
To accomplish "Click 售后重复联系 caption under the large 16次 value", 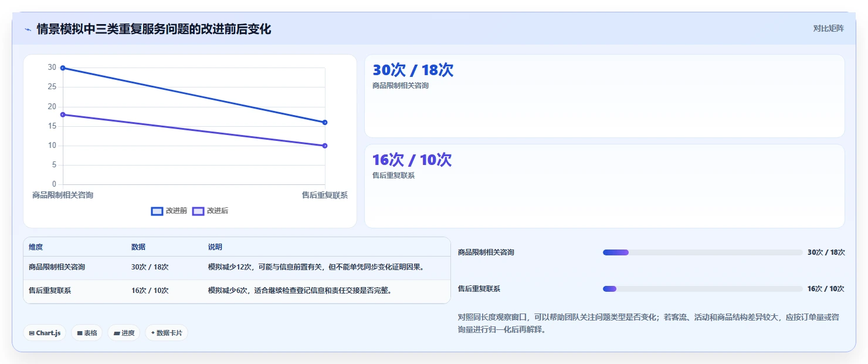I will coord(394,176).
